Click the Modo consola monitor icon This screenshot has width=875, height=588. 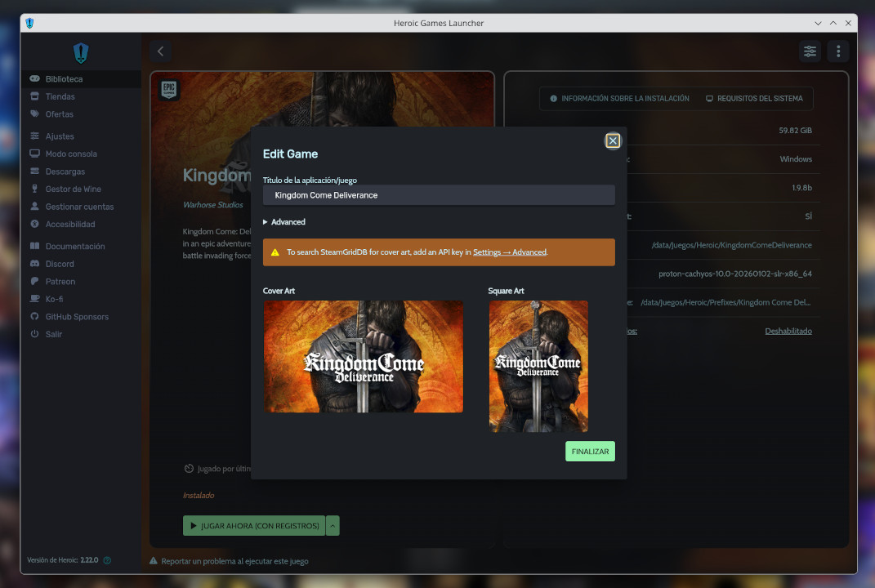click(x=34, y=154)
